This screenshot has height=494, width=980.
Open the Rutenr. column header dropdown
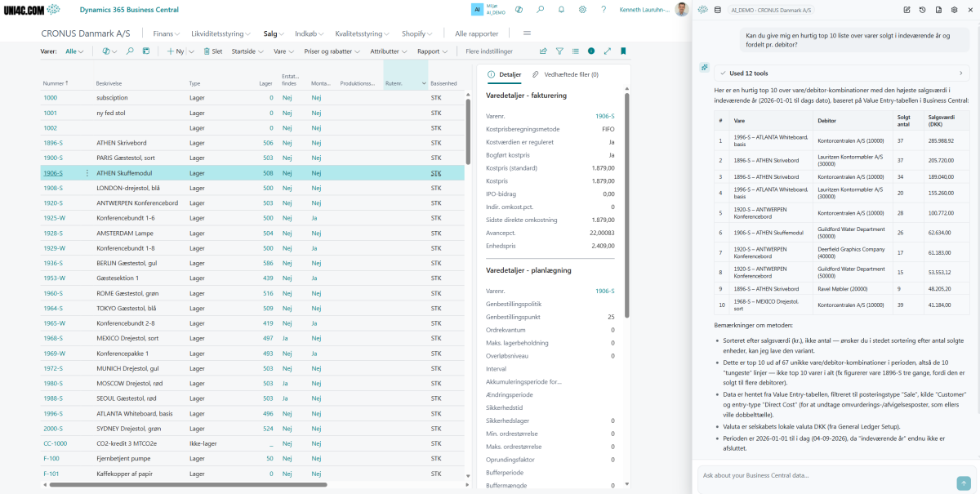click(422, 83)
